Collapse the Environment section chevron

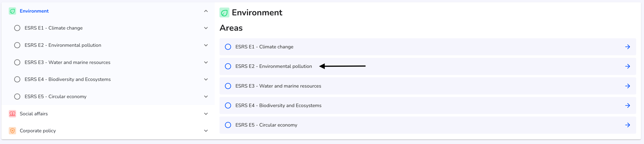[x=206, y=11]
